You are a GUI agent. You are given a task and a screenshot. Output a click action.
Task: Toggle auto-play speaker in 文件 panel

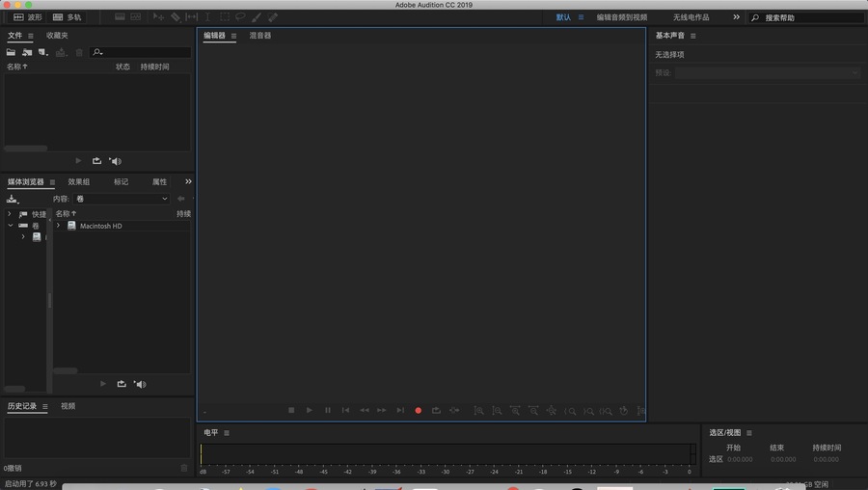coord(115,161)
